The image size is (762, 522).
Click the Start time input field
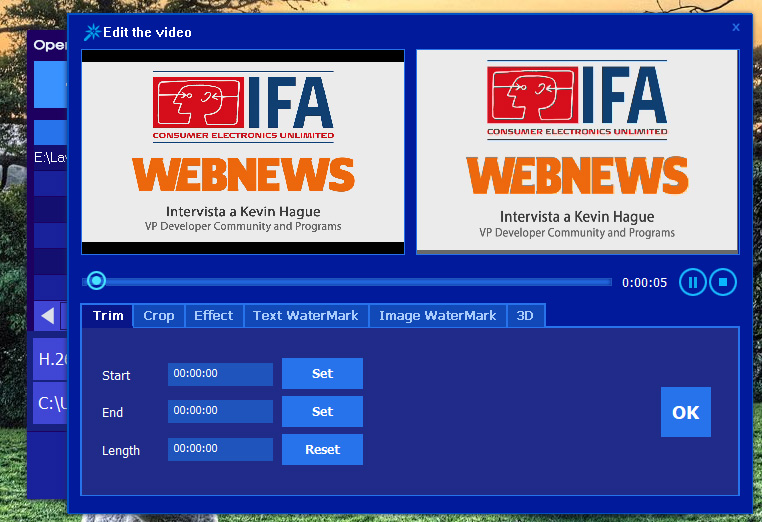tap(220, 374)
